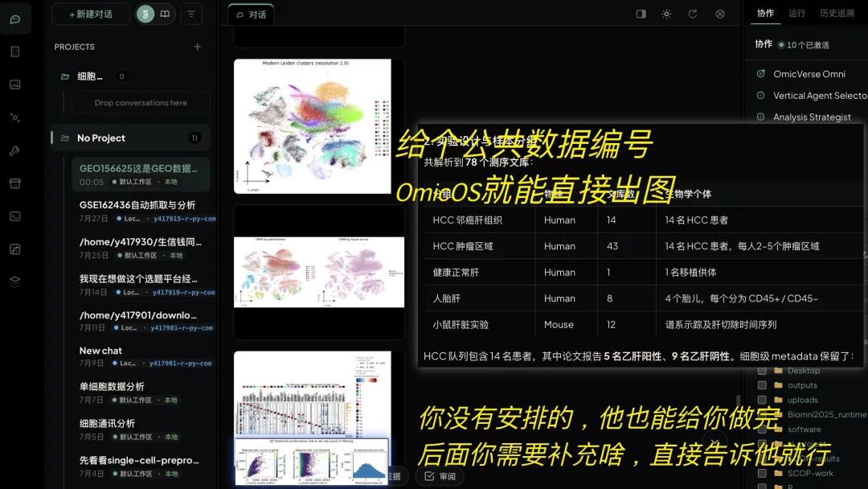Check the Desktop folder checkbox
Screen dimensions: 868x489
coord(762,371)
